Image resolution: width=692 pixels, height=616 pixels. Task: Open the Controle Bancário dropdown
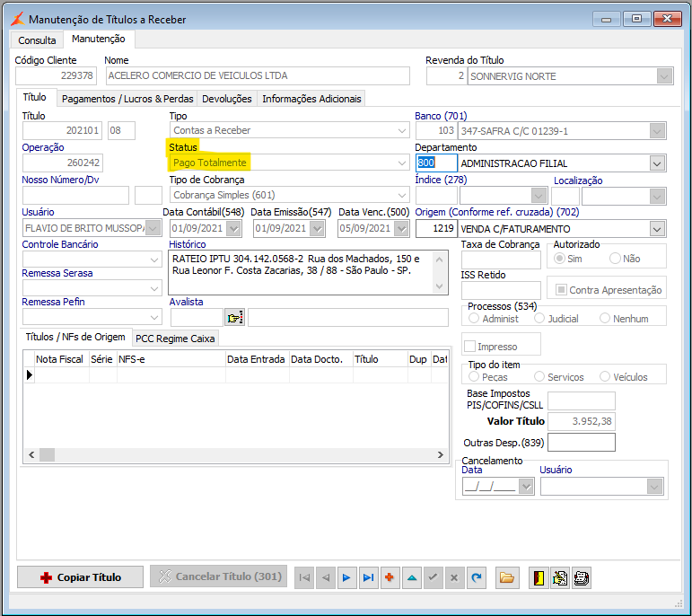tap(154, 260)
